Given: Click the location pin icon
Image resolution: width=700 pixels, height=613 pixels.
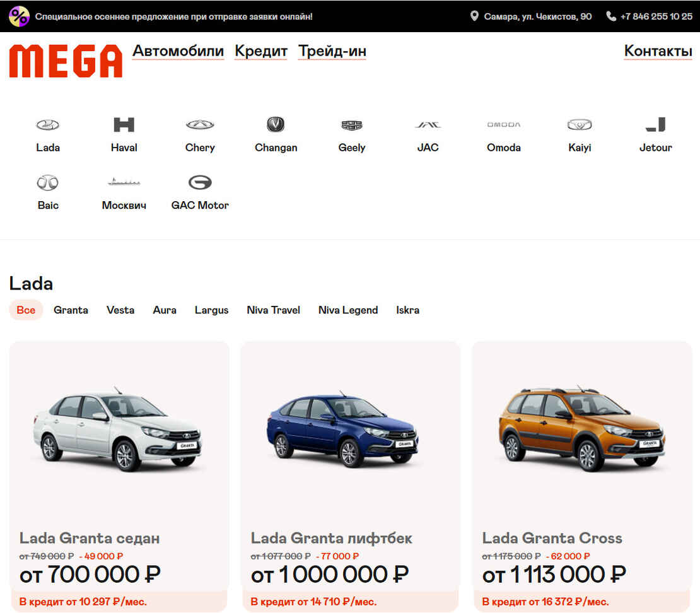Looking at the screenshot, I should pyautogui.click(x=474, y=16).
